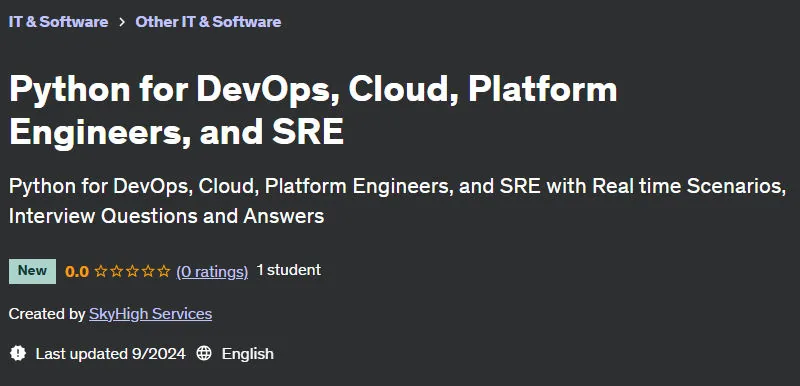800x386 pixels.
Task: Click the course subtitle description
Action: click(397, 201)
